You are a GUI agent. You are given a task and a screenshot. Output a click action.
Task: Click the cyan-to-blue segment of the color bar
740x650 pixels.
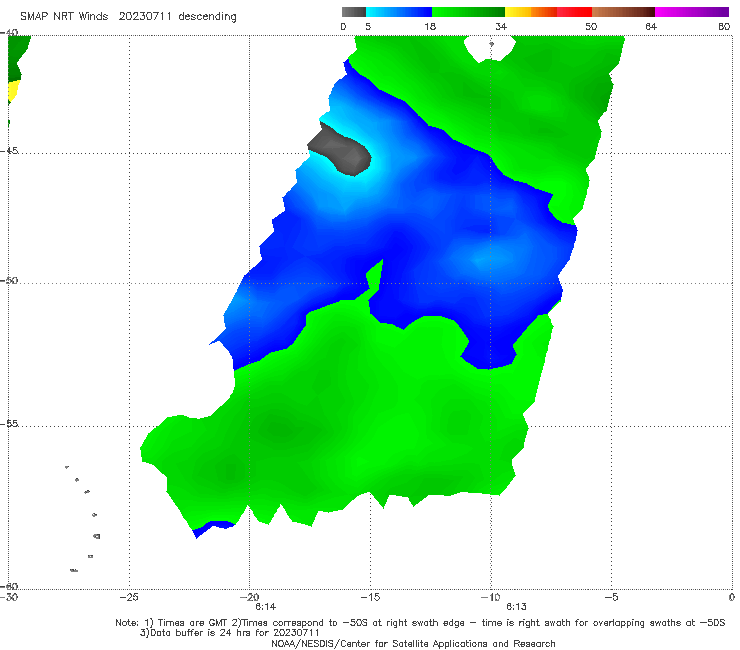point(399,12)
